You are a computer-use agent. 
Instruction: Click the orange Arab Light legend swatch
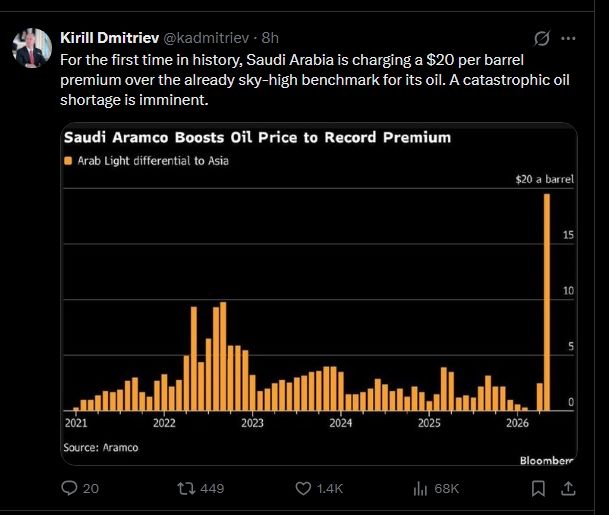click(x=68, y=160)
